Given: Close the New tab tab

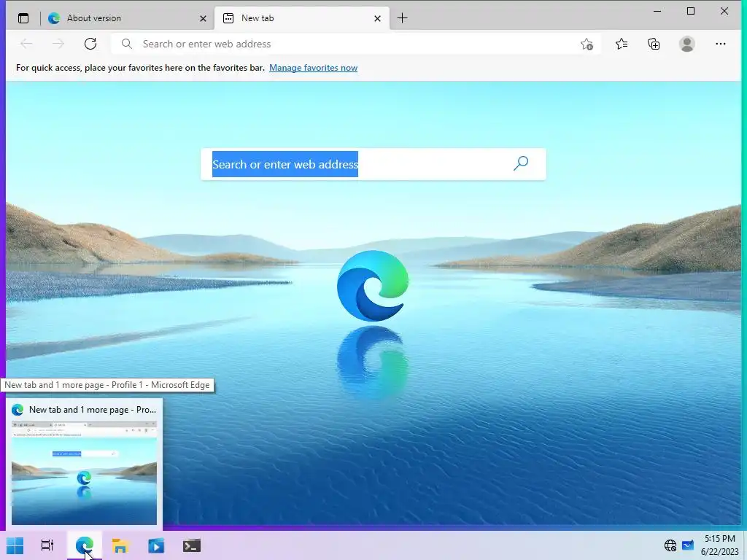Looking at the screenshot, I should pyautogui.click(x=377, y=18).
